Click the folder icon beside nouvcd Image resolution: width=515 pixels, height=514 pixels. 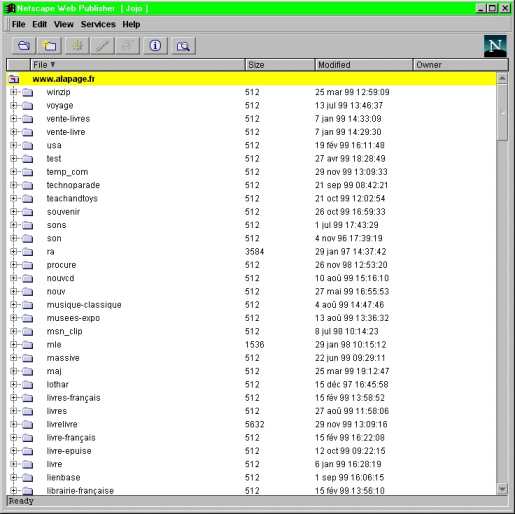(x=28, y=278)
